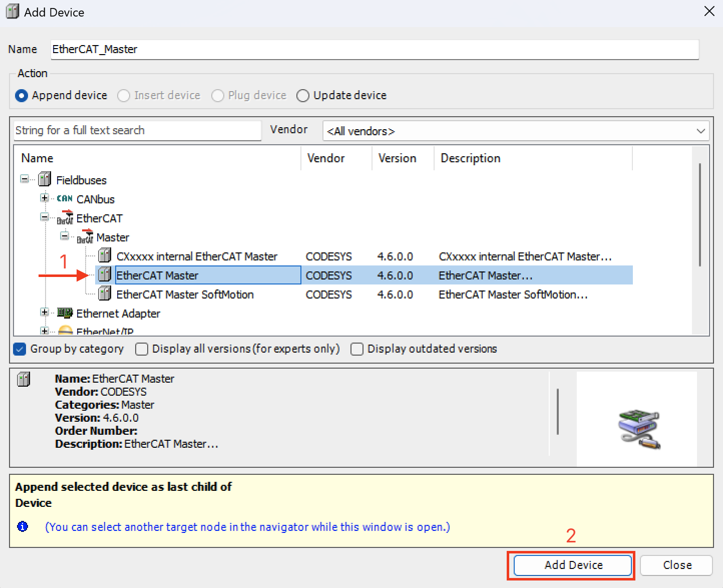Click the full text search field
723x588 pixels.
coord(138,131)
